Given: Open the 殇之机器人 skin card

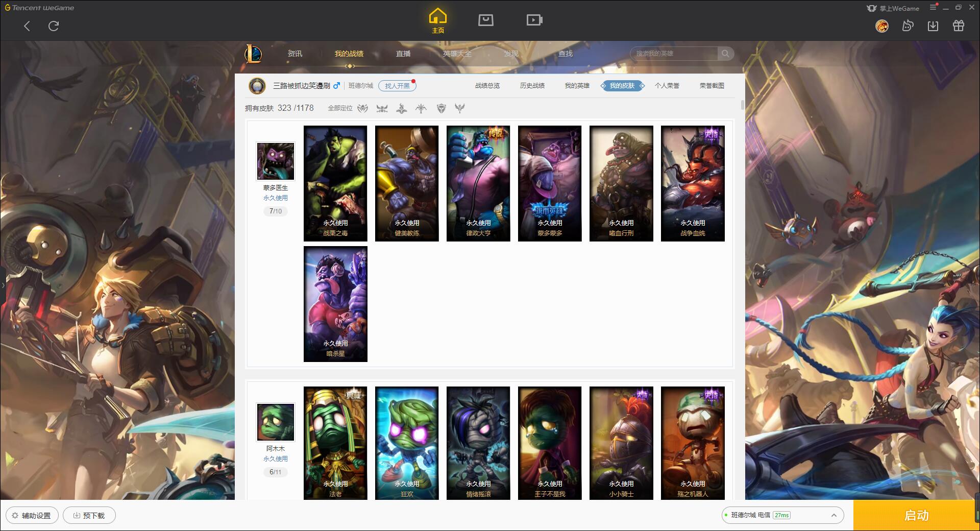Looking at the screenshot, I should click(x=693, y=443).
